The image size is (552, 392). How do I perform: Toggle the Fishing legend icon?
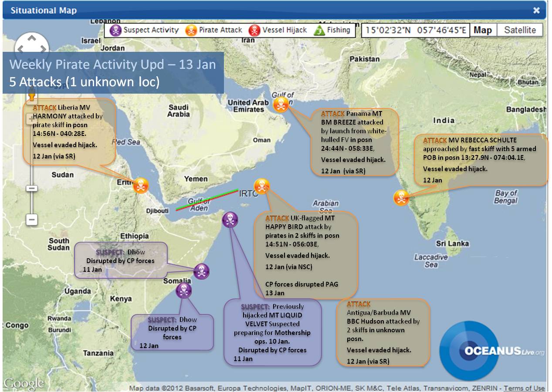pyautogui.click(x=319, y=30)
